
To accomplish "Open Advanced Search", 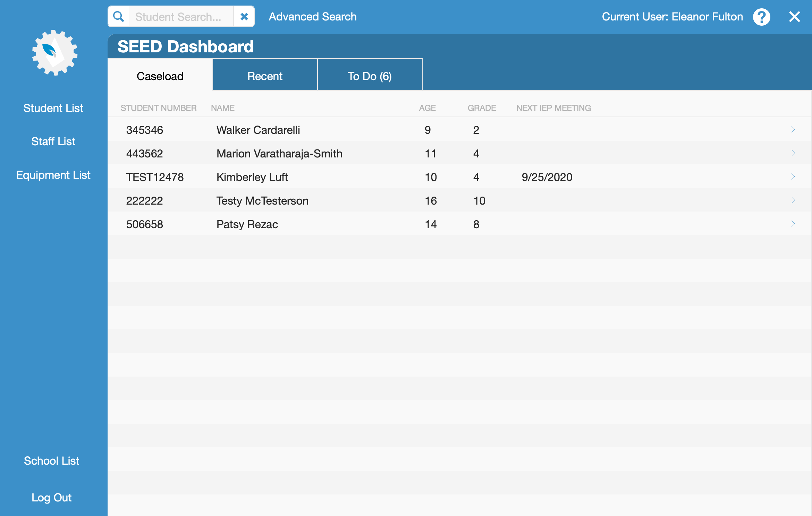I will (x=313, y=17).
